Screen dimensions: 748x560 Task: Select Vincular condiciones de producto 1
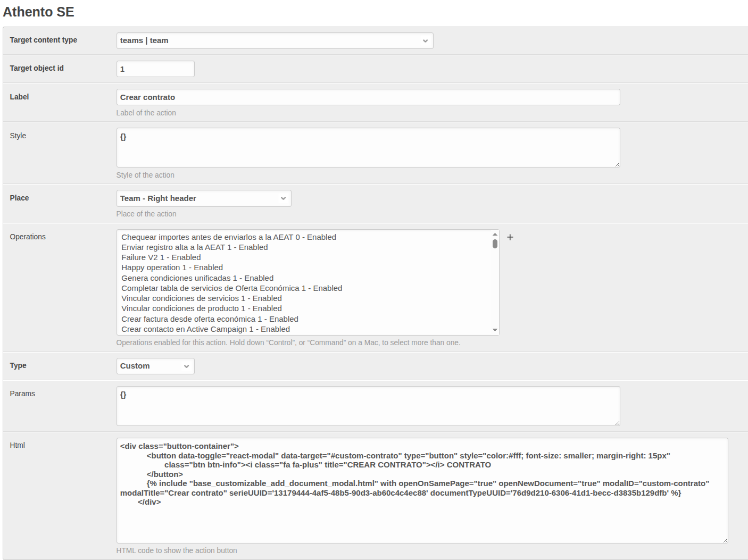pos(202,308)
